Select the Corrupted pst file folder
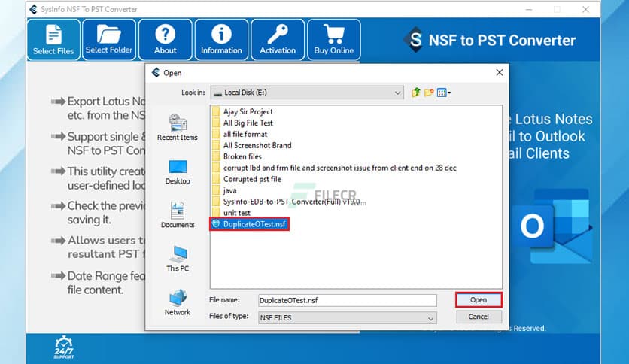This screenshot has height=364, width=629. click(247, 179)
